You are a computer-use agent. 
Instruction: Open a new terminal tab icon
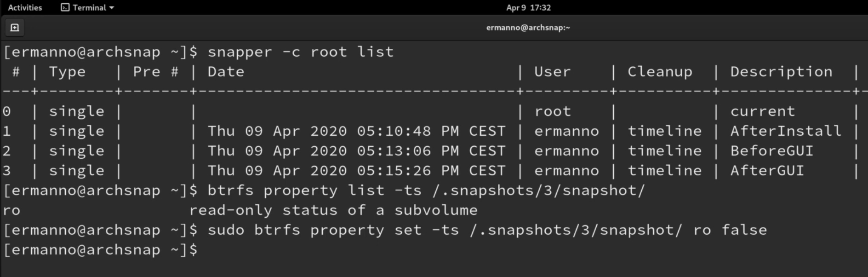(15, 28)
